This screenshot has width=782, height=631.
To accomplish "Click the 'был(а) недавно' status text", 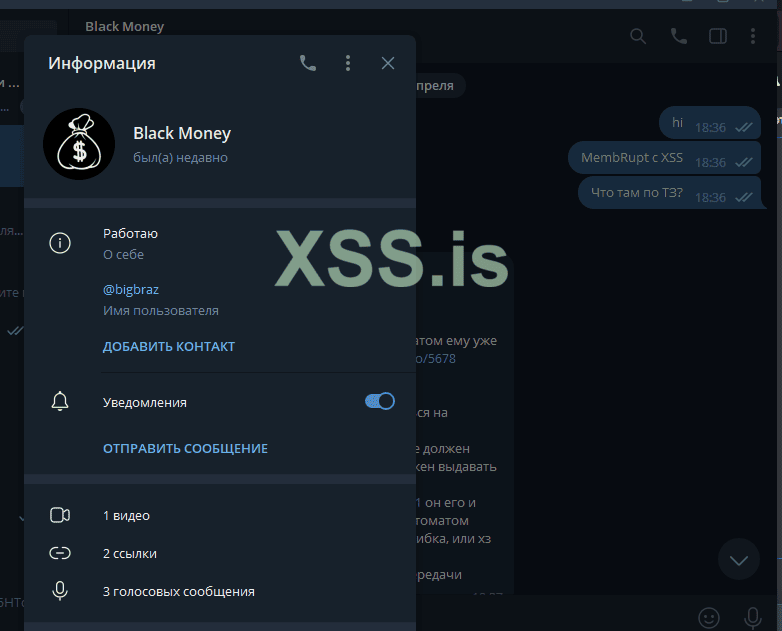I will pyautogui.click(x=181, y=158).
